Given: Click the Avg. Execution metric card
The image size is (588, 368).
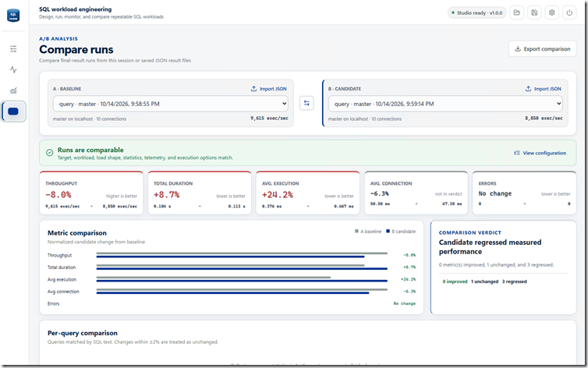Looking at the screenshot, I should tap(308, 193).
